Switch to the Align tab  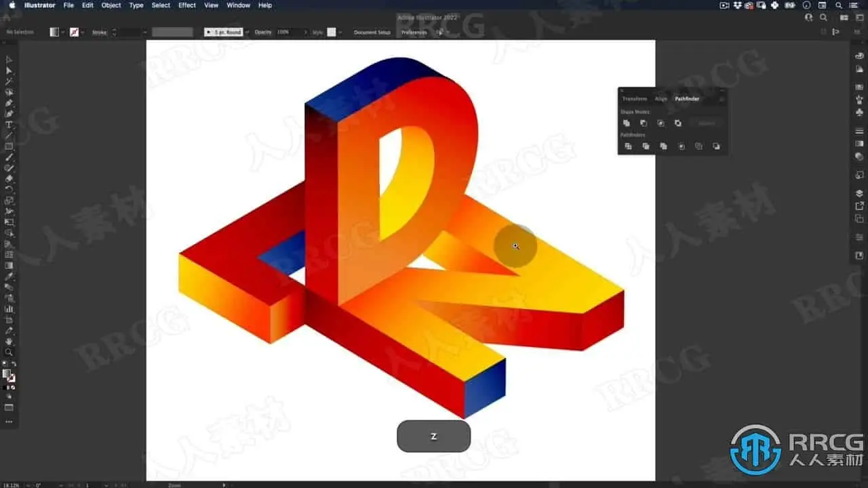coord(660,99)
